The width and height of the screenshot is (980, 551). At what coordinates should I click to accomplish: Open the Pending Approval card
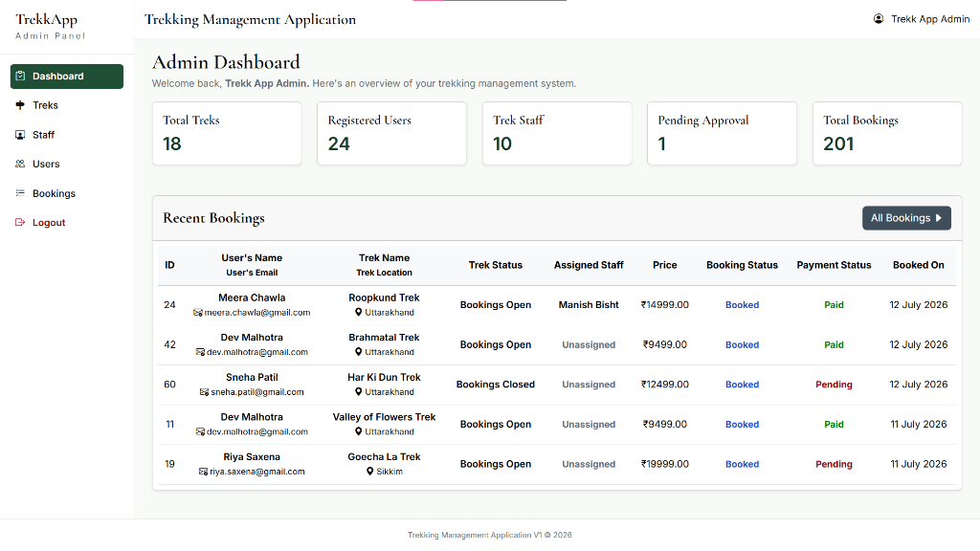722,134
